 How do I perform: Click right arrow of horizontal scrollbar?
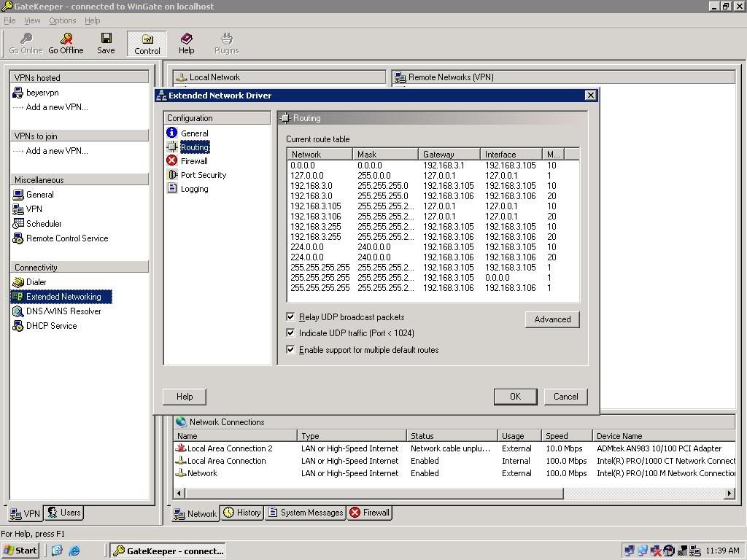pos(729,494)
